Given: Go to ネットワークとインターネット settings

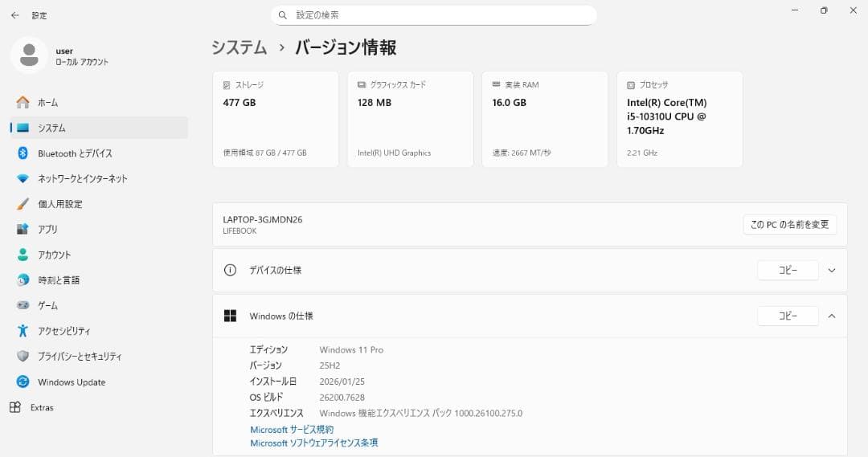Looking at the screenshot, I should tap(99, 179).
